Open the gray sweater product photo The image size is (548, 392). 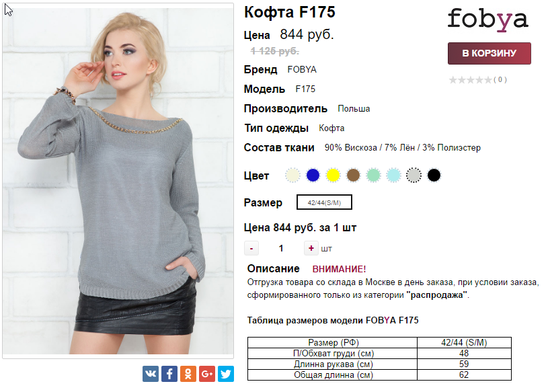(118, 181)
